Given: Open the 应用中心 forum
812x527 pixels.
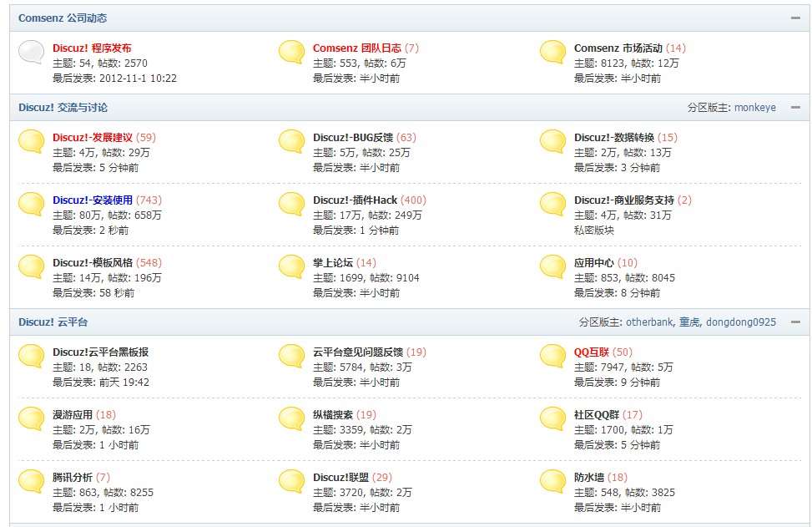Looking at the screenshot, I should 594,263.
